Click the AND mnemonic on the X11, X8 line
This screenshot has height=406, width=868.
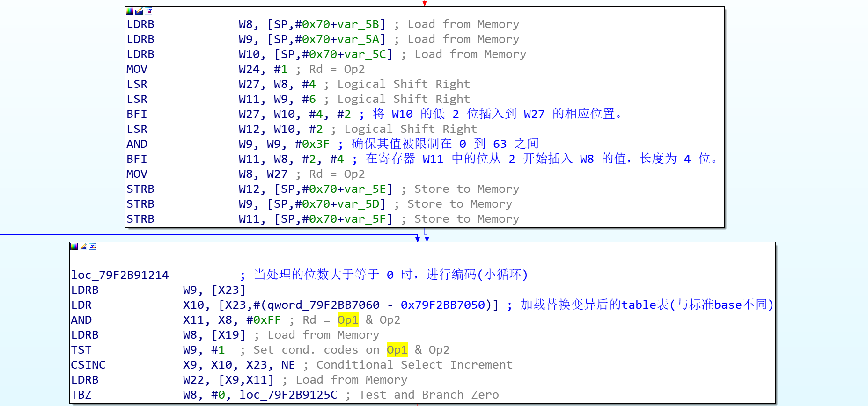click(x=81, y=320)
